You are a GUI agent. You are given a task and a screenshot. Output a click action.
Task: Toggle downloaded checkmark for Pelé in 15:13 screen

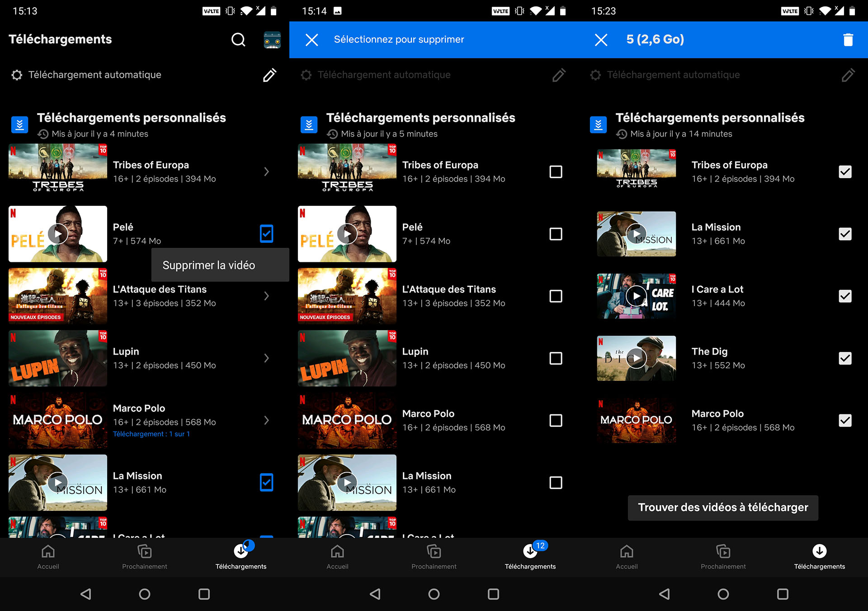point(266,234)
